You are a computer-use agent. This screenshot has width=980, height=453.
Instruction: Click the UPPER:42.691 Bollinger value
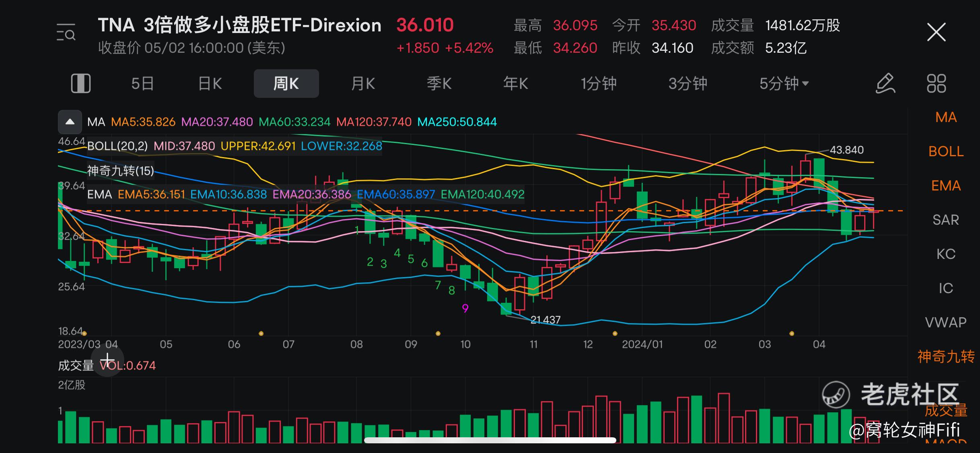point(258,146)
